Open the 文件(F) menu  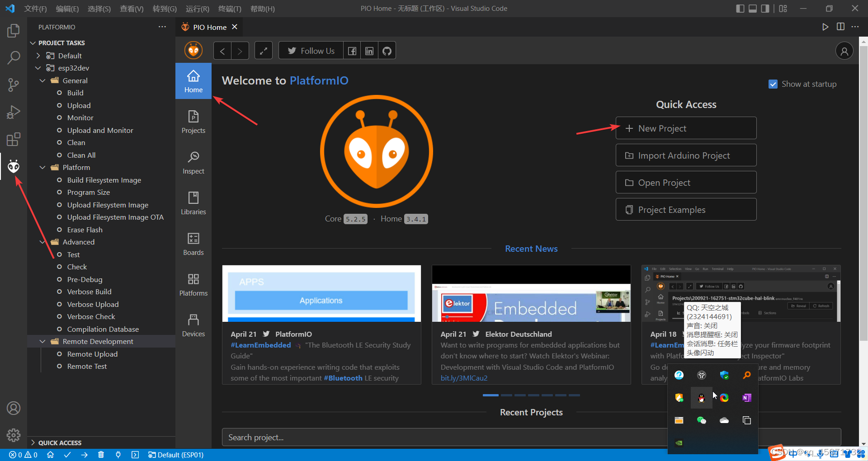click(35, 9)
